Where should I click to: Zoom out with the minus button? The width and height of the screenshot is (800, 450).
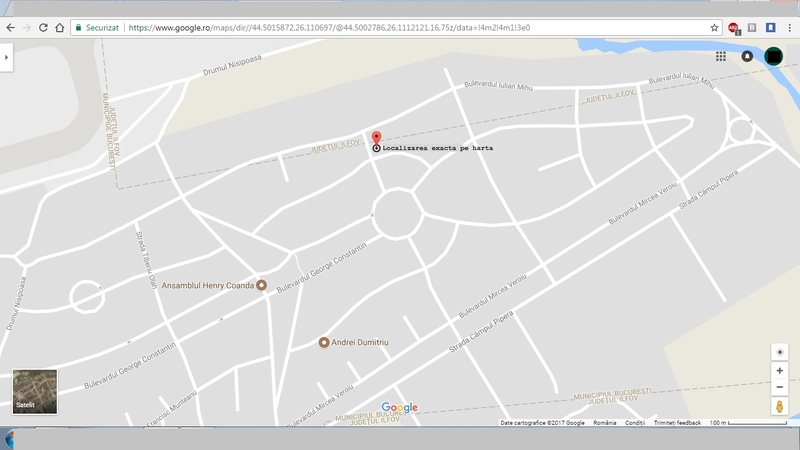779,387
